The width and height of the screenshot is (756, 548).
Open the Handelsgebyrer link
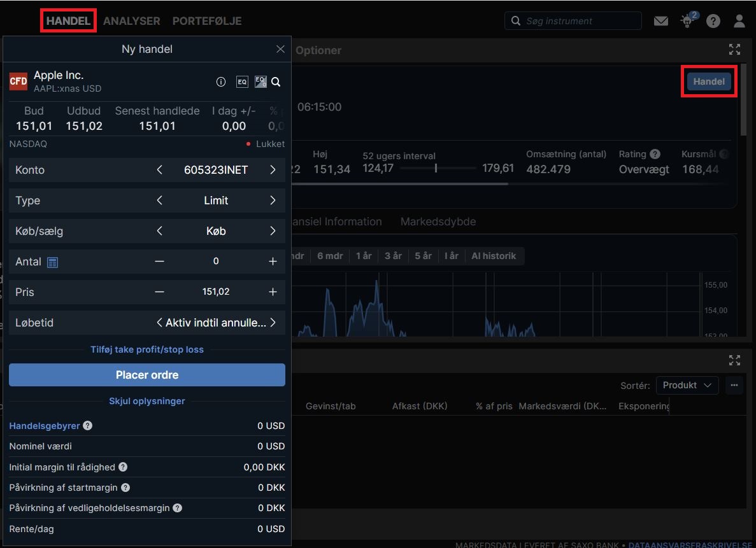pyautogui.click(x=45, y=426)
